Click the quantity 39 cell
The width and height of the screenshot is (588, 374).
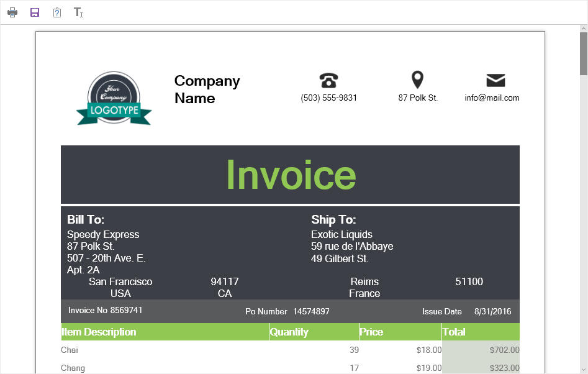[354, 350]
